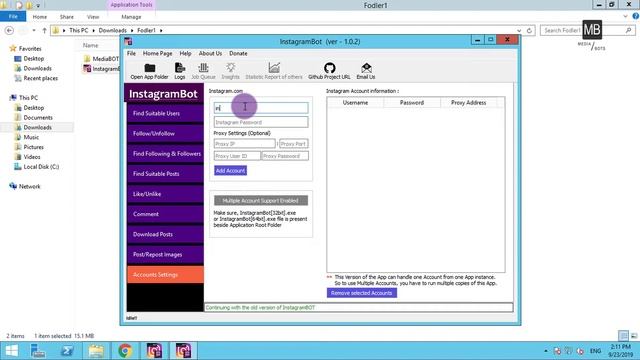640x360 pixels.
Task: Open App Folder in InstagramBot toolbar
Action: coord(149,71)
